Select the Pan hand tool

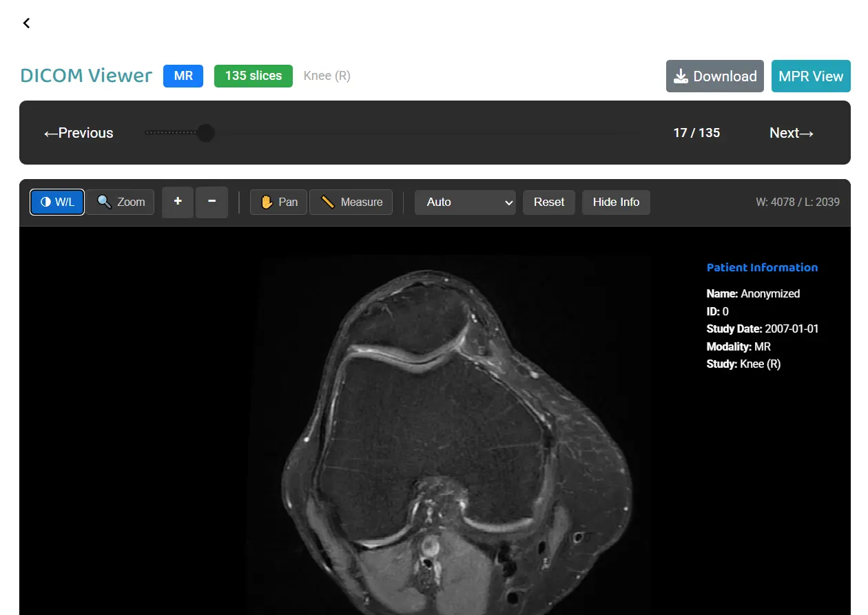[x=278, y=202]
